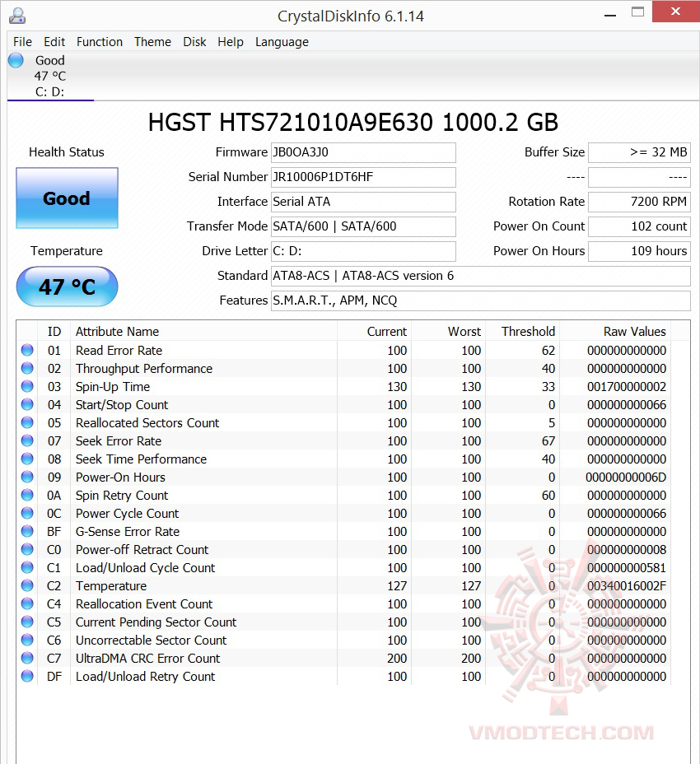Click status icon of Start/Stop Count row
The width and height of the screenshot is (700, 764).
(x=27, y=404)
